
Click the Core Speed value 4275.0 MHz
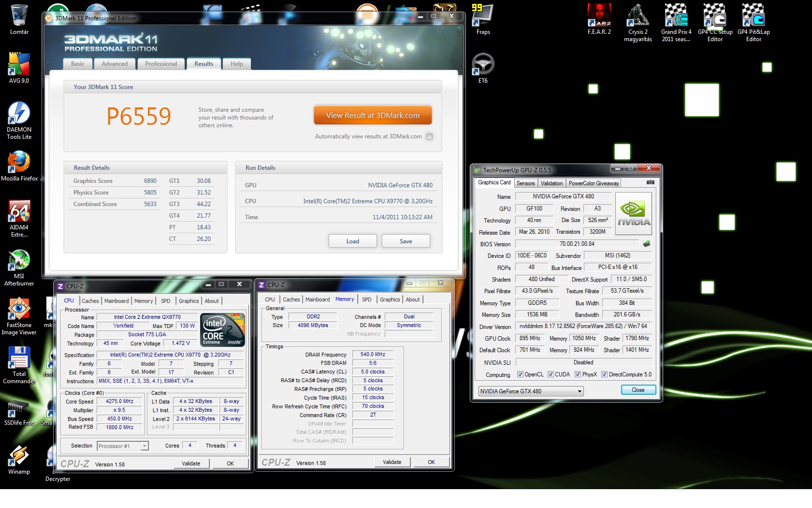tap(119, 402)
